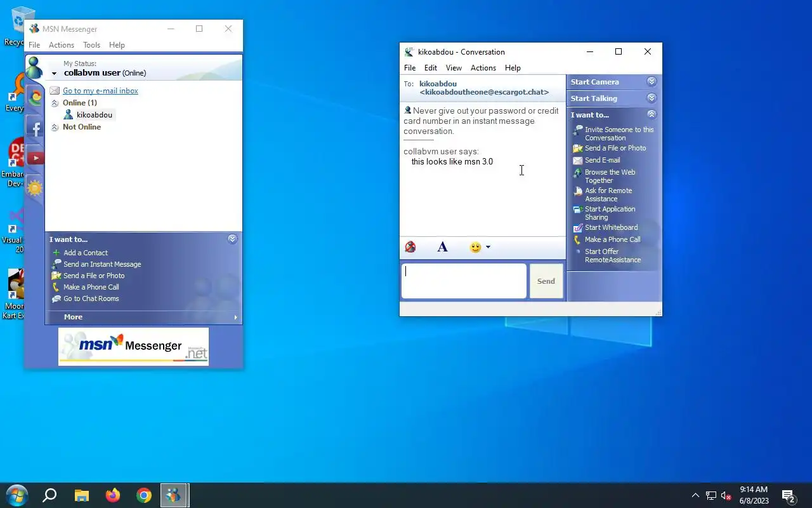Screen dimensions: 812x508
Task: Expand the Not Online contact group
Action: pos(55,127)
